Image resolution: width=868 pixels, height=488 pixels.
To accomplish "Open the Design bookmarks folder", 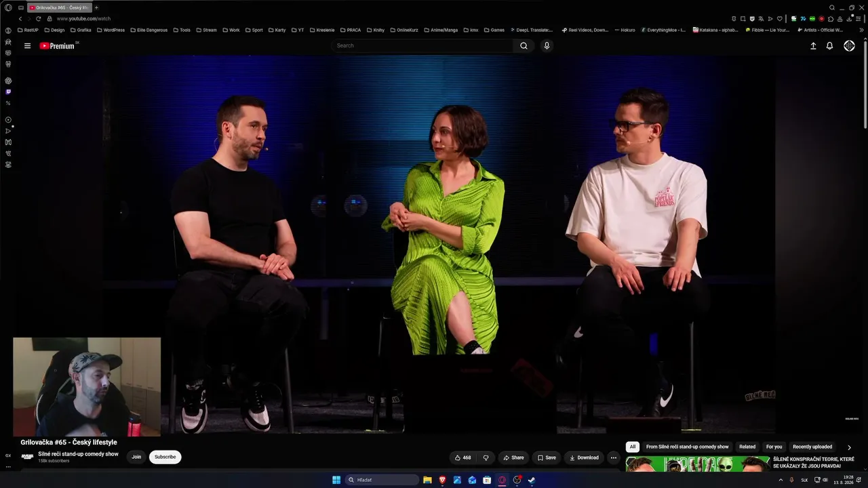I will pos(54,30).
